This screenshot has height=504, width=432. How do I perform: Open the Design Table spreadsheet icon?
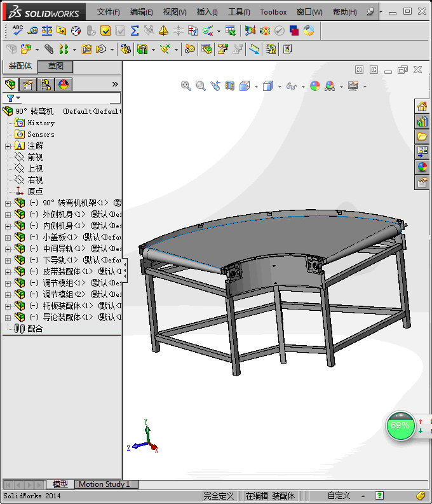[230, 31]
